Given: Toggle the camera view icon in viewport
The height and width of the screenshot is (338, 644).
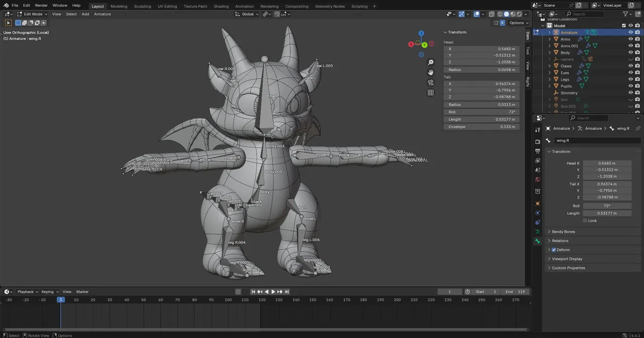Looking at the screenshot, I should (431, 82).
